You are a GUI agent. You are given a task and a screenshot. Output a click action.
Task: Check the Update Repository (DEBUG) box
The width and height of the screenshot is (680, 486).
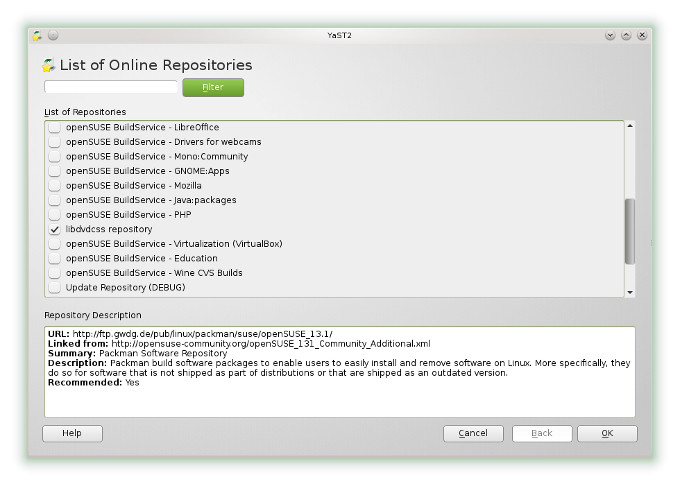pos(55,287)
